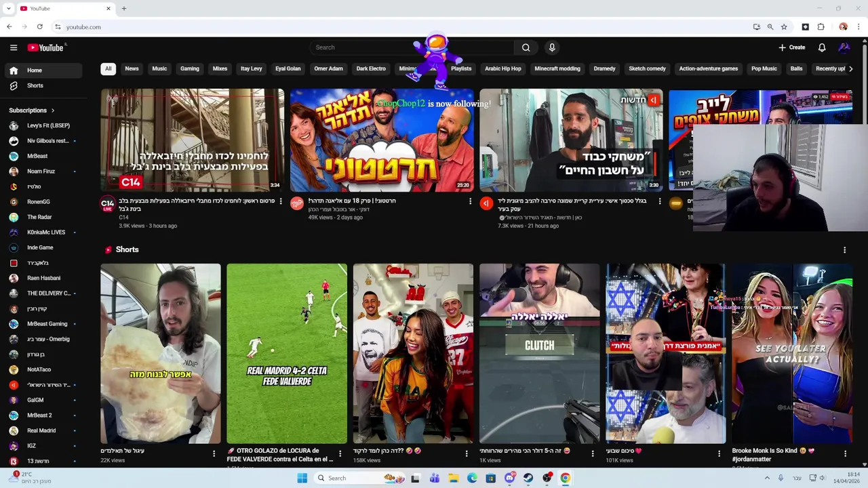Screen dimensions: 868x488
Task: Select the Action-adventure games chip
Action: tap(709, 68)
